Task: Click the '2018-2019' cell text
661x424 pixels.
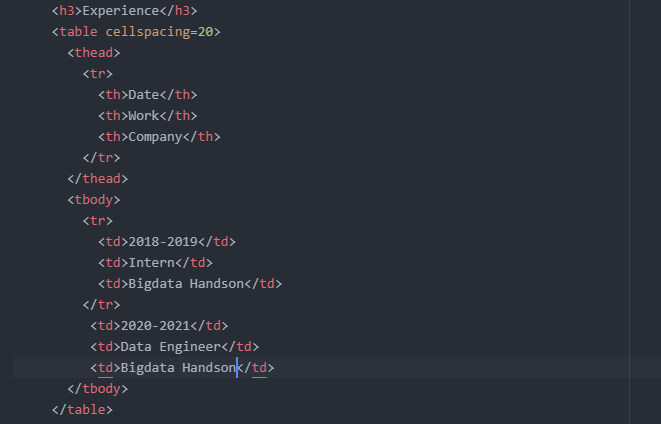Action: [163, 242]
